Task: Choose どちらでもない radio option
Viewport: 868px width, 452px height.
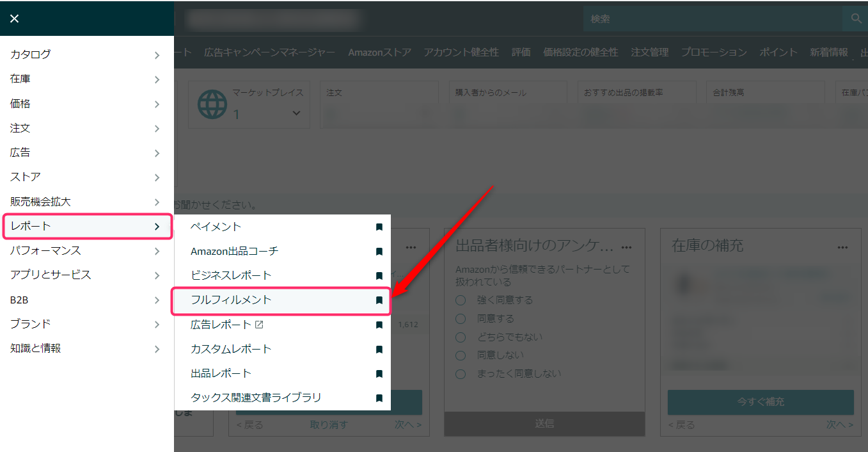Action: coord(461,337)
